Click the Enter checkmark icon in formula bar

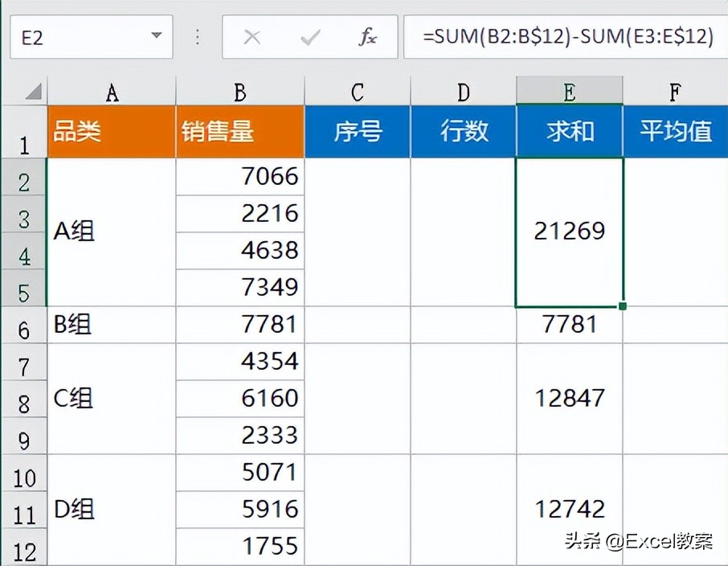[x=309, y=36]
